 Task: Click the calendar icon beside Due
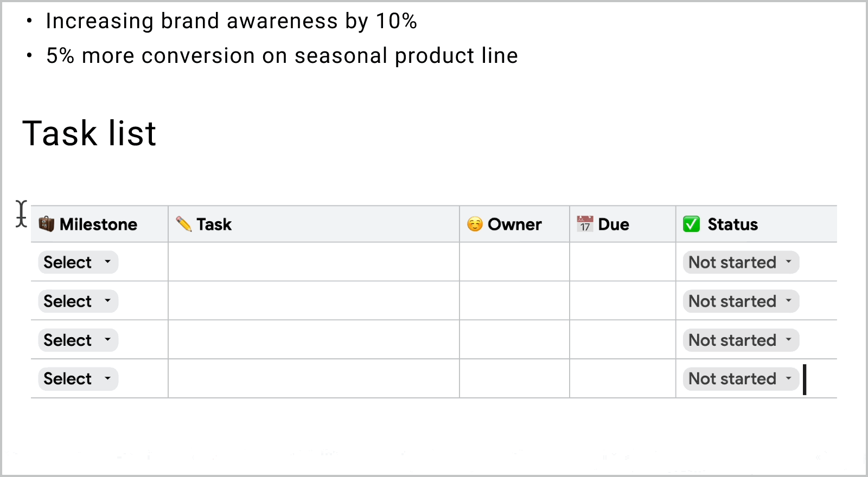pos(585,224)
